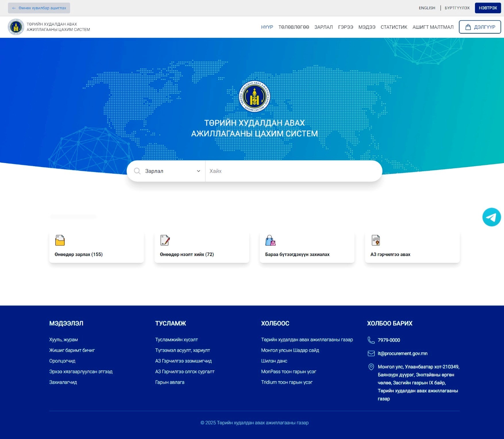Click the МЭДЭЭЛЭЛ footer heading
Viewport: 504px width, 439px height.
click(x=66, y=323)
